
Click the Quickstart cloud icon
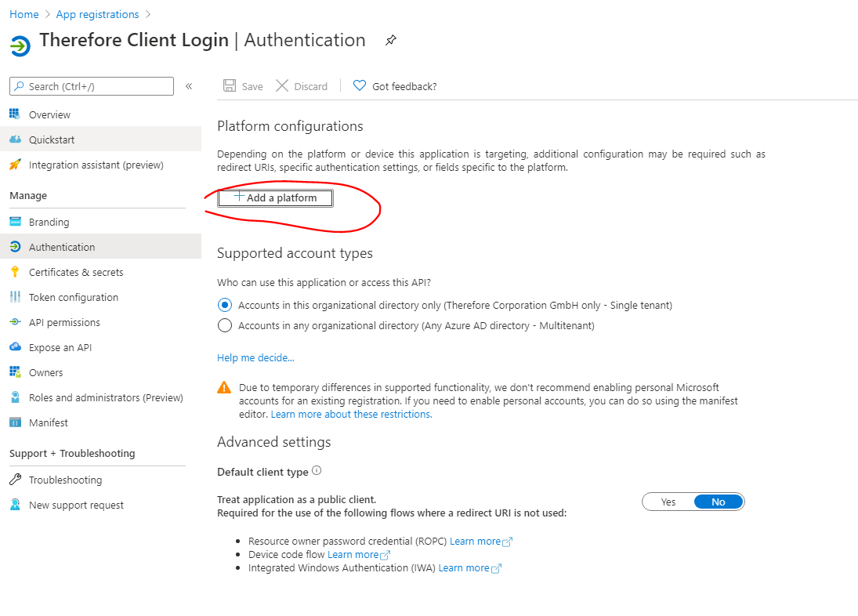click(15, 140)
